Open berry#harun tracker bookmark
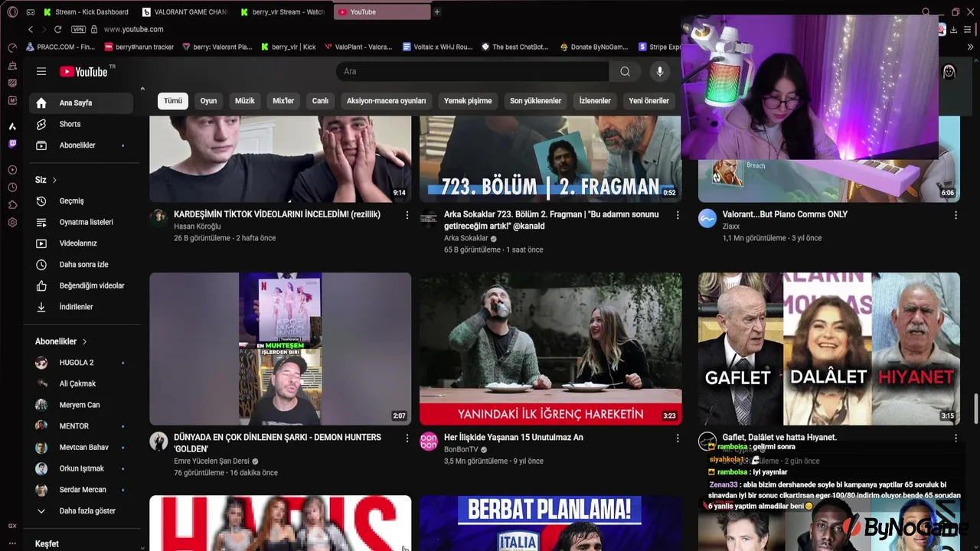 tap(139, 47)
